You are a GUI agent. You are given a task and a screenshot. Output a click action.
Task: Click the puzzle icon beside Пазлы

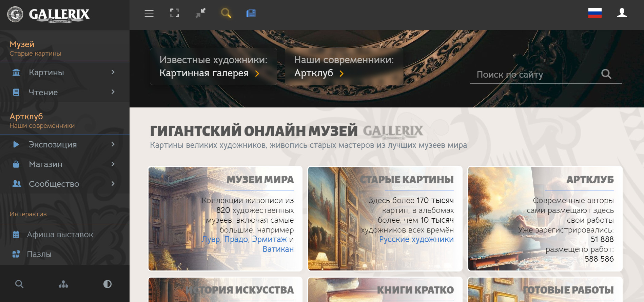16,254
